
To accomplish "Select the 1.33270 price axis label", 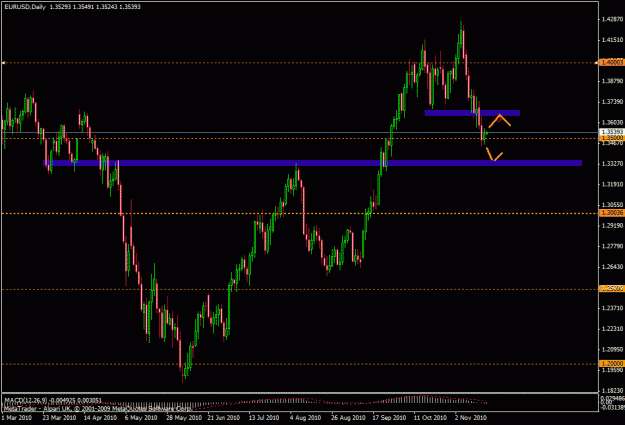I will (612, 164).
